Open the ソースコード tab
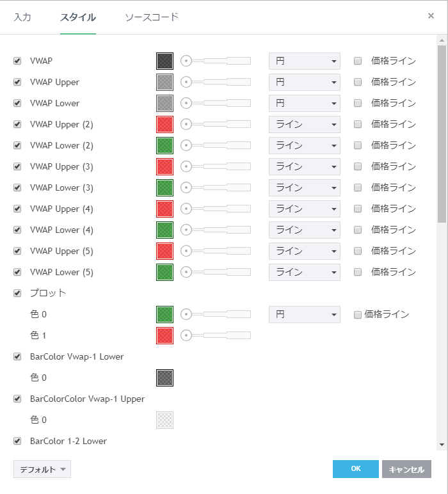 tap(152, 17)
